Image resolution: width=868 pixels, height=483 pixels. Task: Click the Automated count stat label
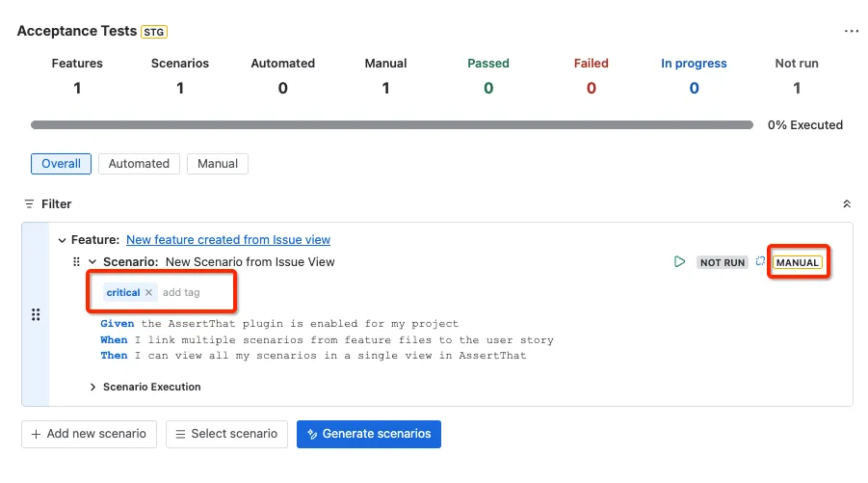[x=283, y=63]
